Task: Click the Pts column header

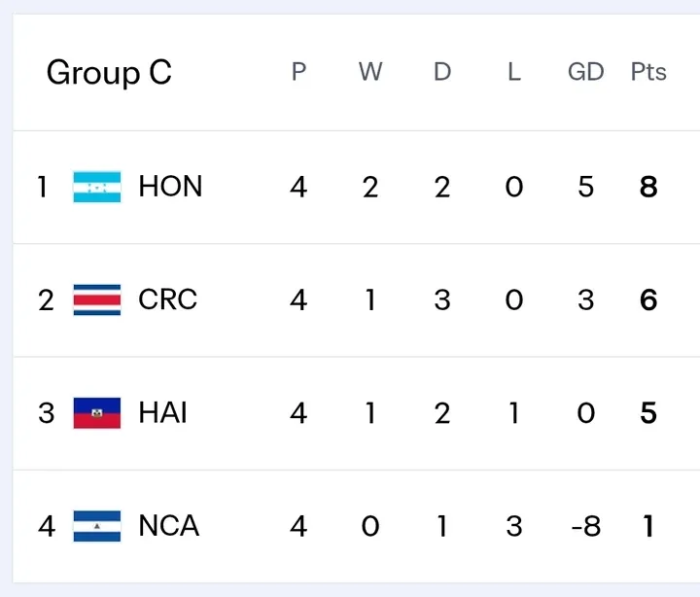Action: pos(648,72)
